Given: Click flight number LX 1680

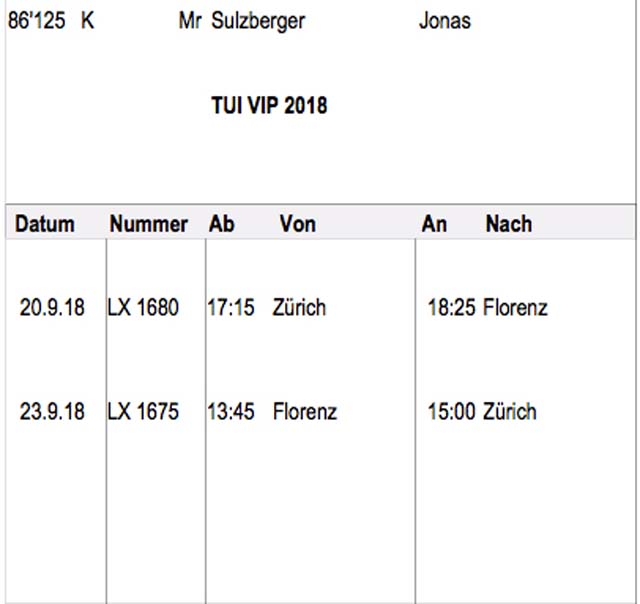Looking at the screenshot, I should pos(143,307).
